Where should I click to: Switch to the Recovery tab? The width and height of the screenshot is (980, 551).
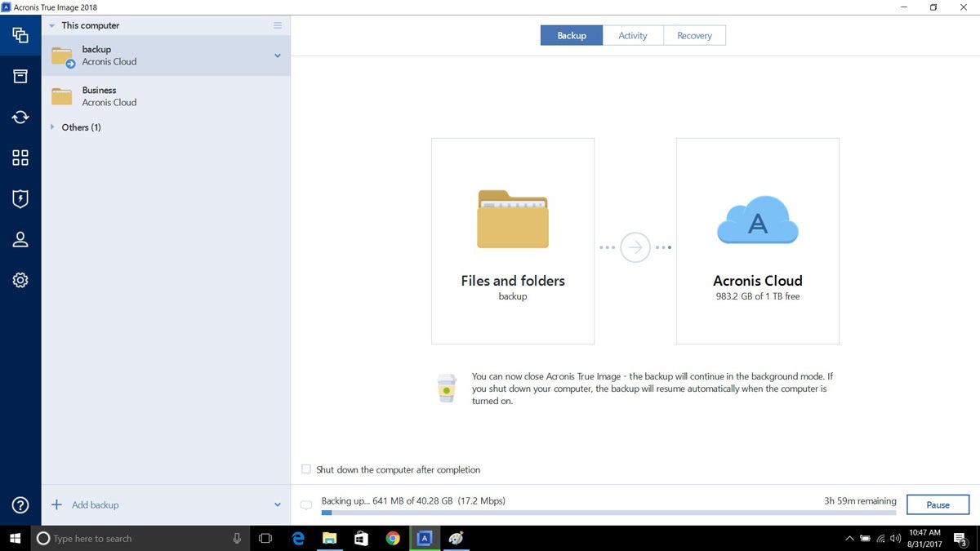point(694,36)
